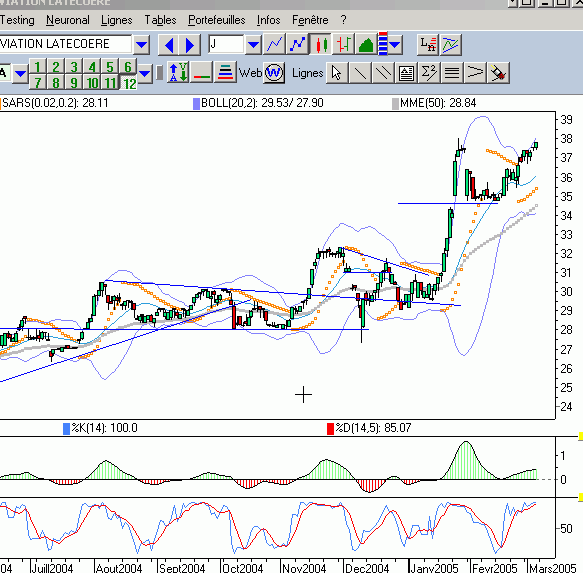
Task: Open the Lignes menu
Action: [x=117, y=20]
